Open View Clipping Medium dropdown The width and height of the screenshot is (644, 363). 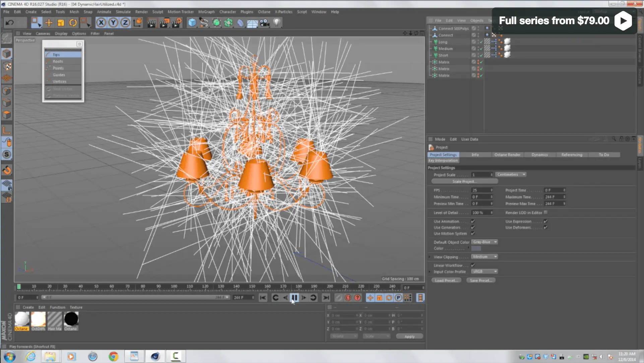click(485, 257)
